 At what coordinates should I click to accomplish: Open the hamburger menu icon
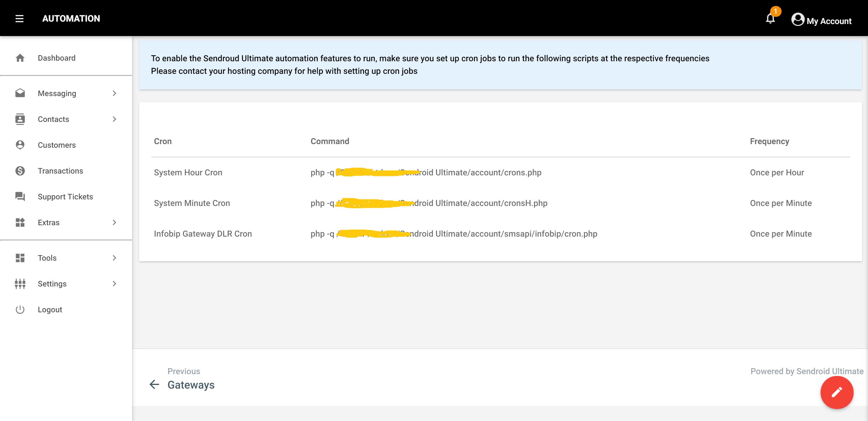[x=19, y=19]
